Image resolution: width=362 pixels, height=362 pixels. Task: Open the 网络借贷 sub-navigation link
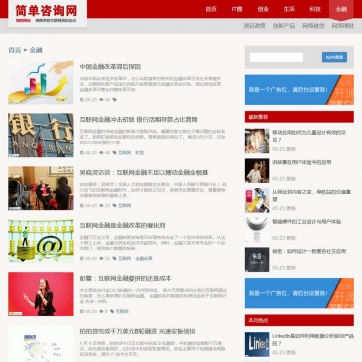[x=313, y=26]
